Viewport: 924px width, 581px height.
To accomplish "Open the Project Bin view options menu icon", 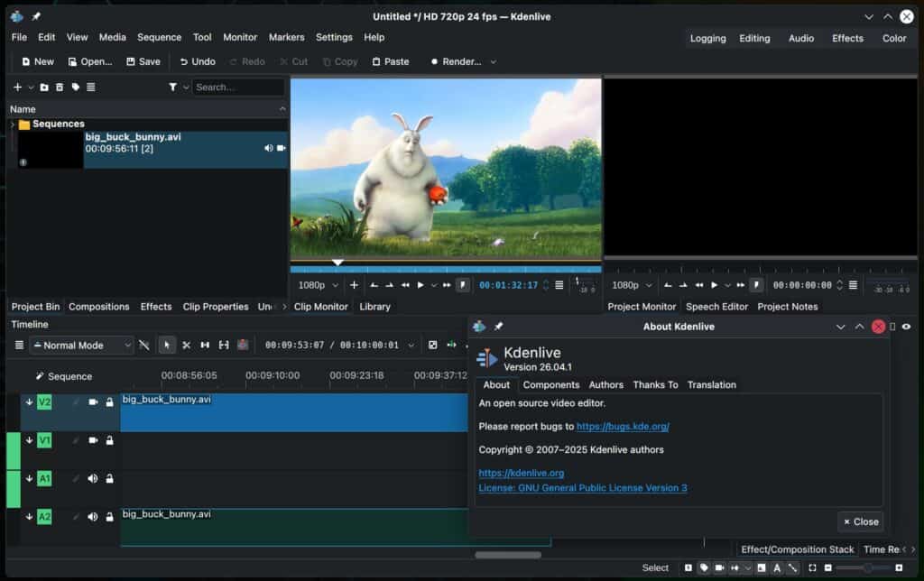I will coord(91,88).
